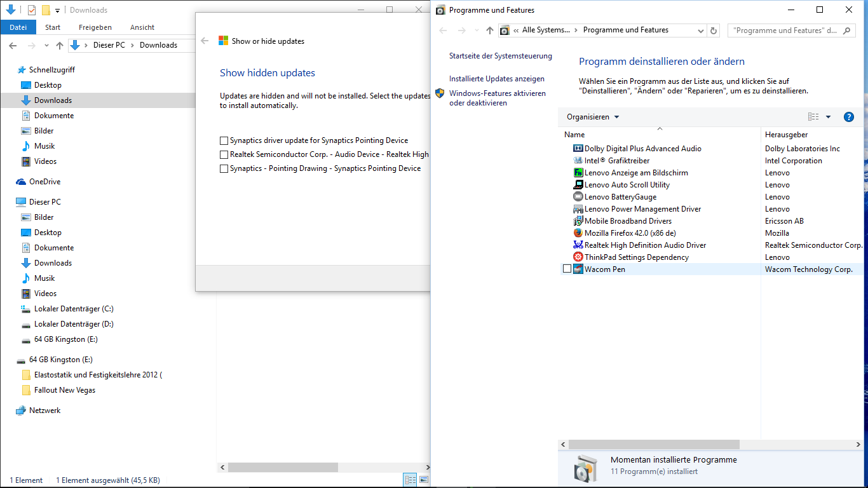This screenshot has height=488, width=868.
Task: Go up one level in Programme und Features
Action: (489, 30)
